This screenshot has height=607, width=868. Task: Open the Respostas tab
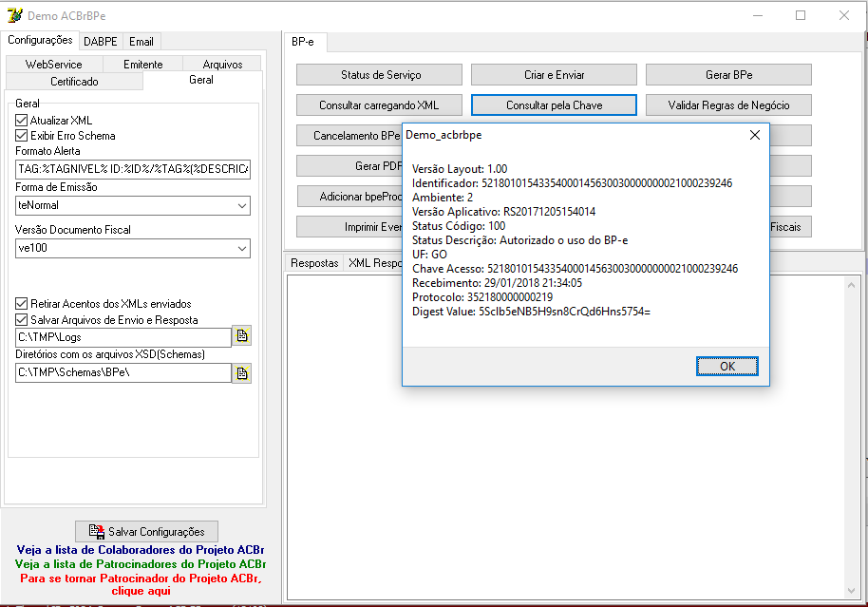pos(314,263)
